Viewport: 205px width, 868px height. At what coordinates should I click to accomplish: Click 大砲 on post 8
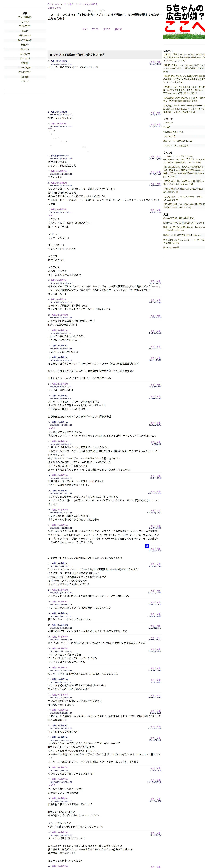[159, 281]
